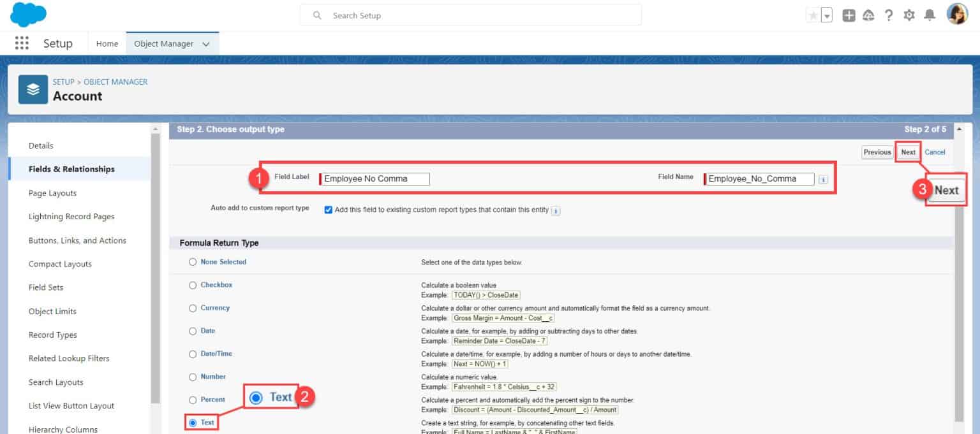
Task: Click the Salesforce cloud logo
Action: tap(27, 14)
